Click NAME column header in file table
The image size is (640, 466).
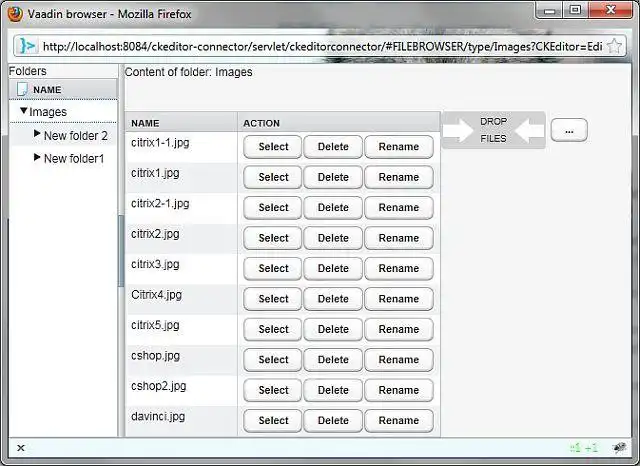point(145,123)
